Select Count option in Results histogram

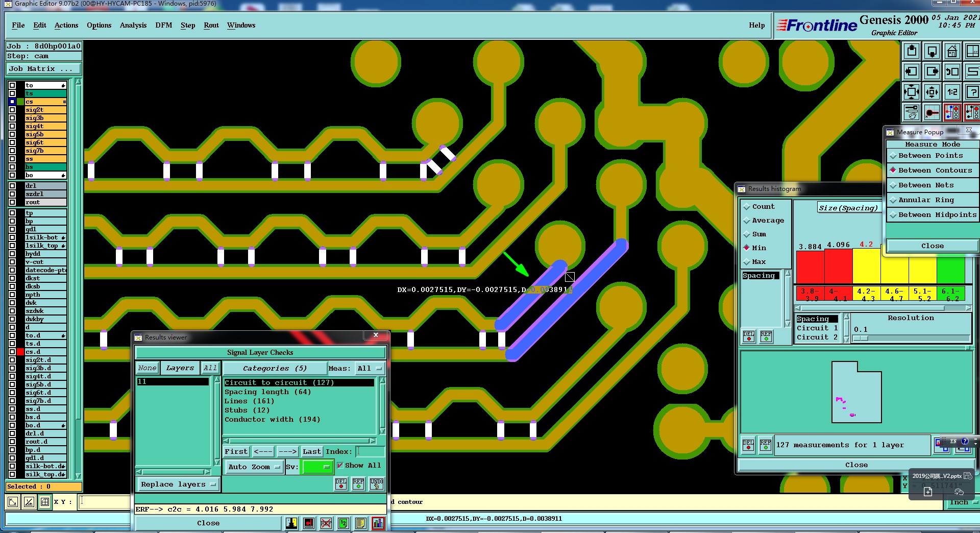click(759, 207)
